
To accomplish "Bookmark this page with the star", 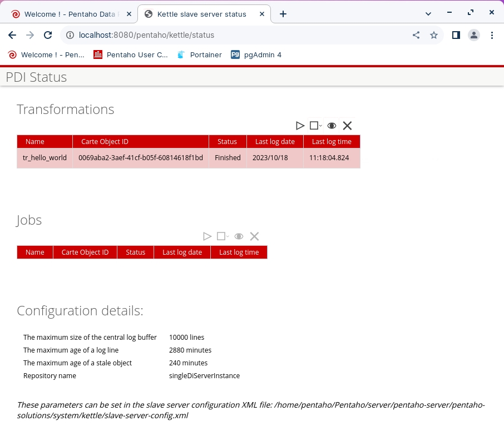I will 434,35.
